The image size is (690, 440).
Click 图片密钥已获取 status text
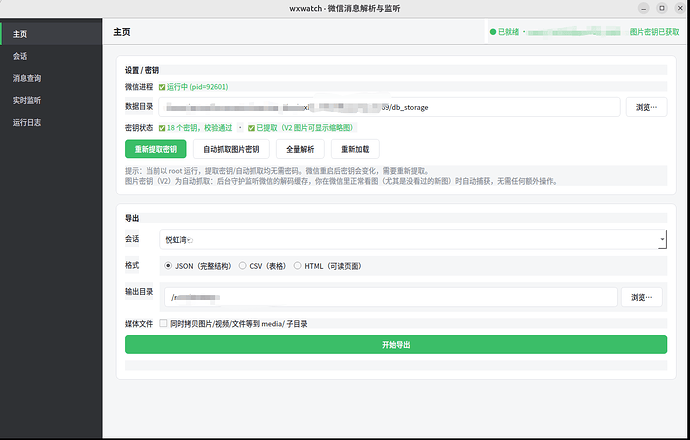pyautogui.click(x=654, y=32)
